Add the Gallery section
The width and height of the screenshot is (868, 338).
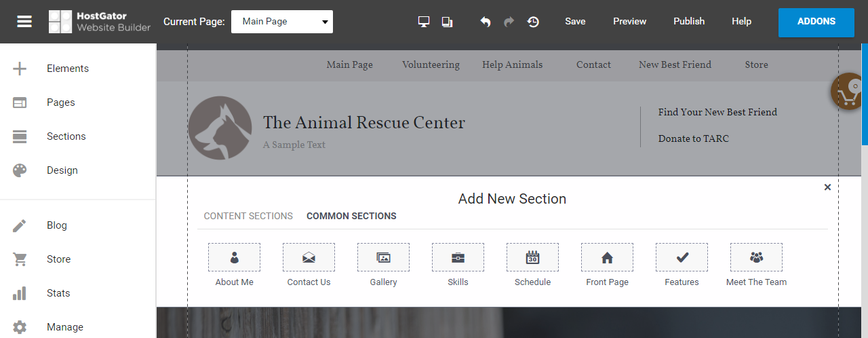tap(383, 258)
